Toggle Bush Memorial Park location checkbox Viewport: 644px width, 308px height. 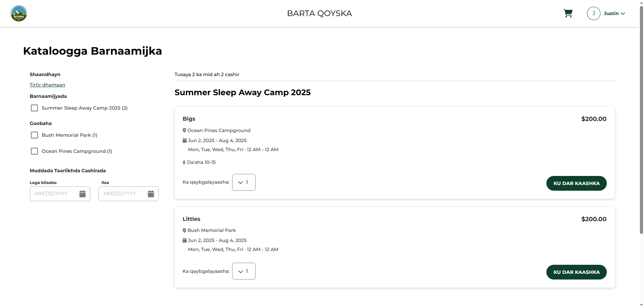34,135
